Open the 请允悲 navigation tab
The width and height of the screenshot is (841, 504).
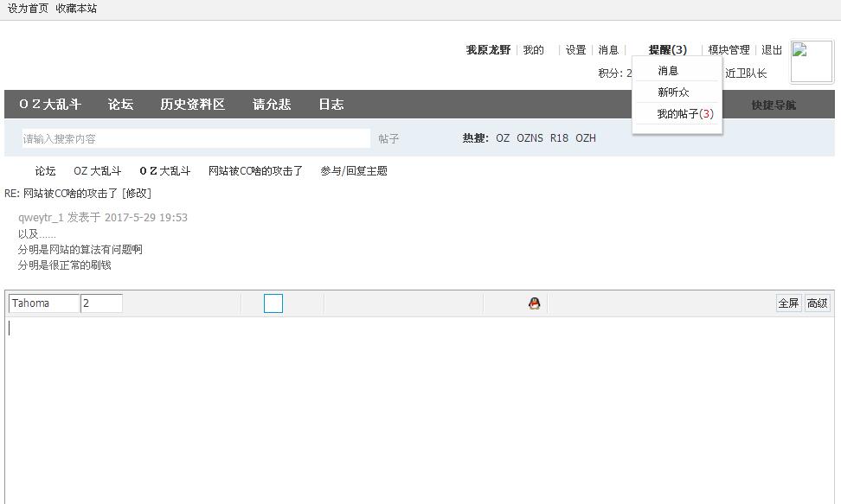tap(272, 104)
